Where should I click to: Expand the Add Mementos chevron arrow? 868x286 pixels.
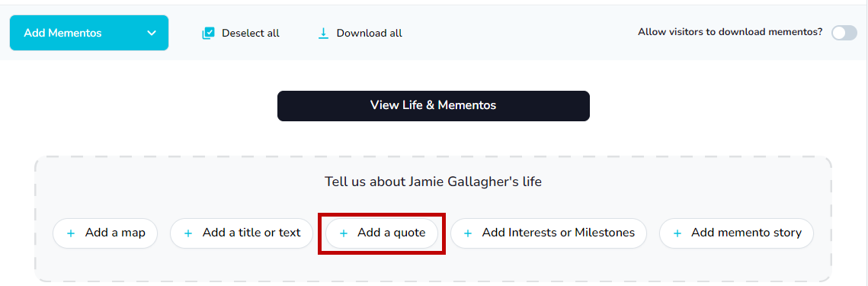point(152,34)
